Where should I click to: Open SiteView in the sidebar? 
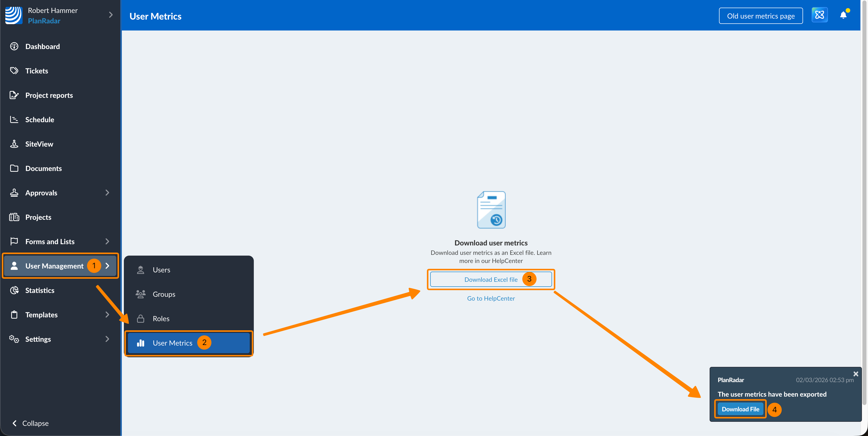[x=39, y=144]
